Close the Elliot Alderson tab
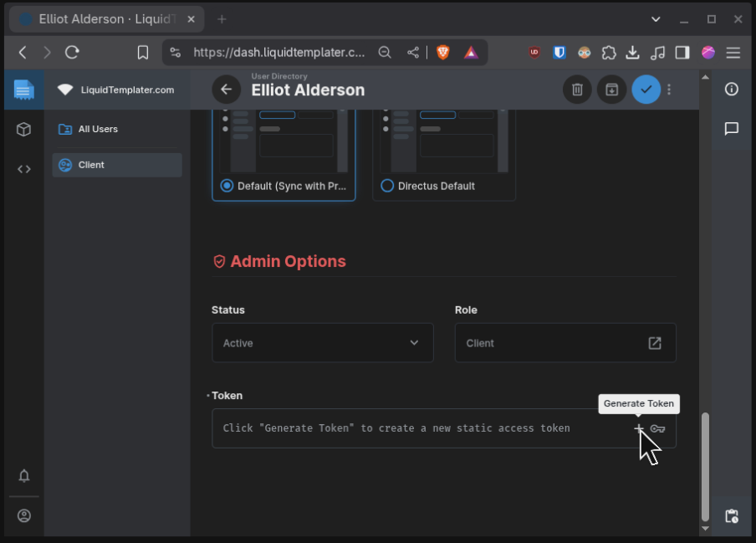The width and height of the screenshot is (756, 543). (x=191, y=19)
